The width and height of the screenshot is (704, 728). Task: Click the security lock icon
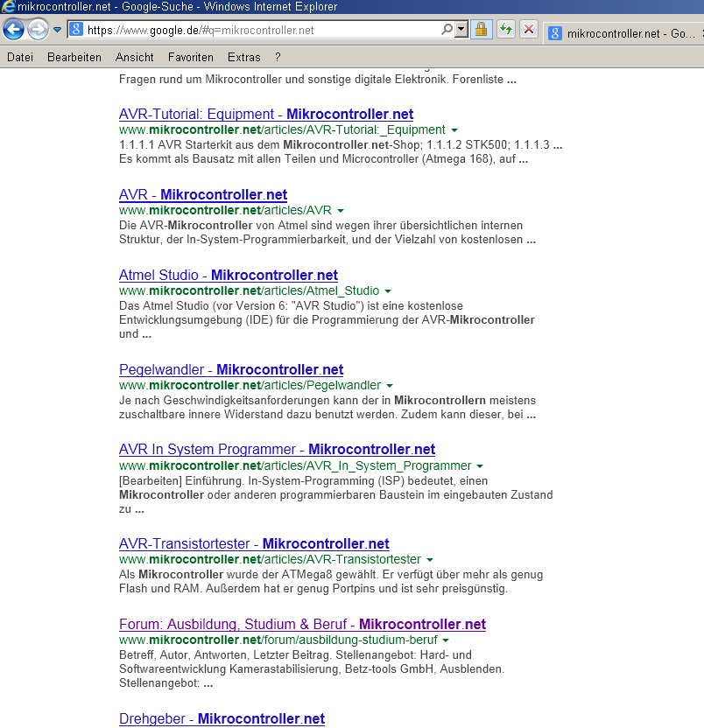[x=481, y=30]
